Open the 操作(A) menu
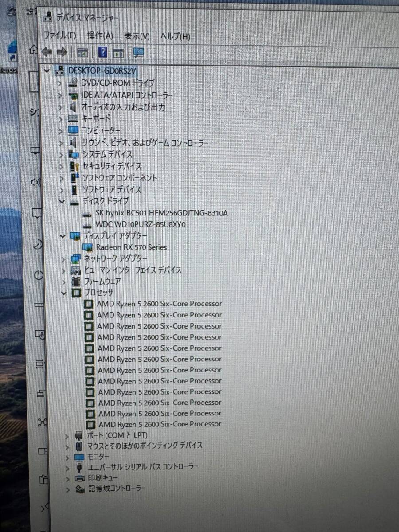399x532 pixels. point(100,35)
